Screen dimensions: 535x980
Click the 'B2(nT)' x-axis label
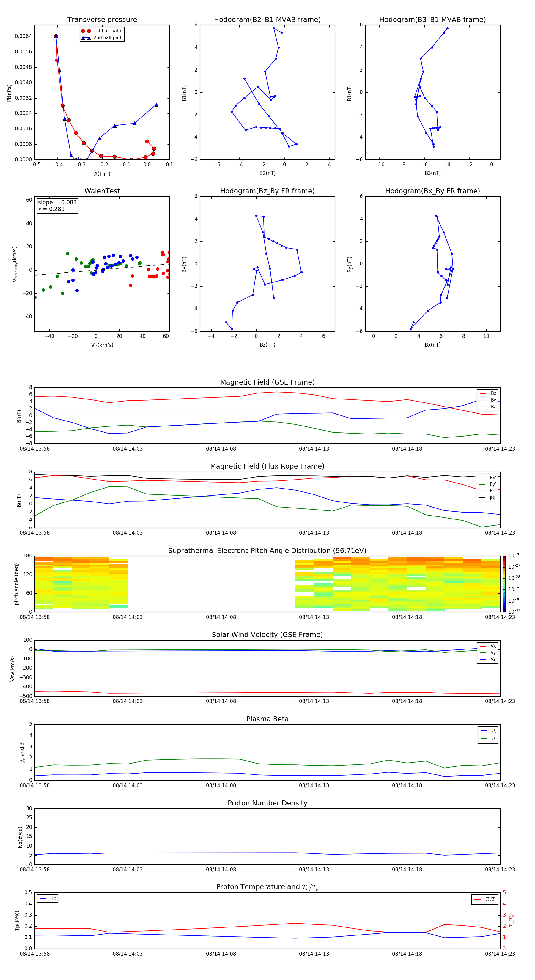(267, 173)
